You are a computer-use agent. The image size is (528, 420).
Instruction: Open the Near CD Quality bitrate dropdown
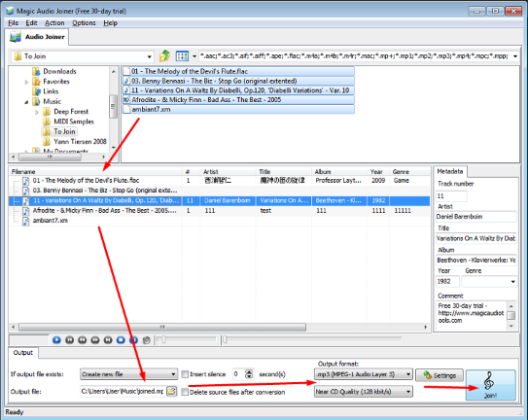(x=364, y=392)
